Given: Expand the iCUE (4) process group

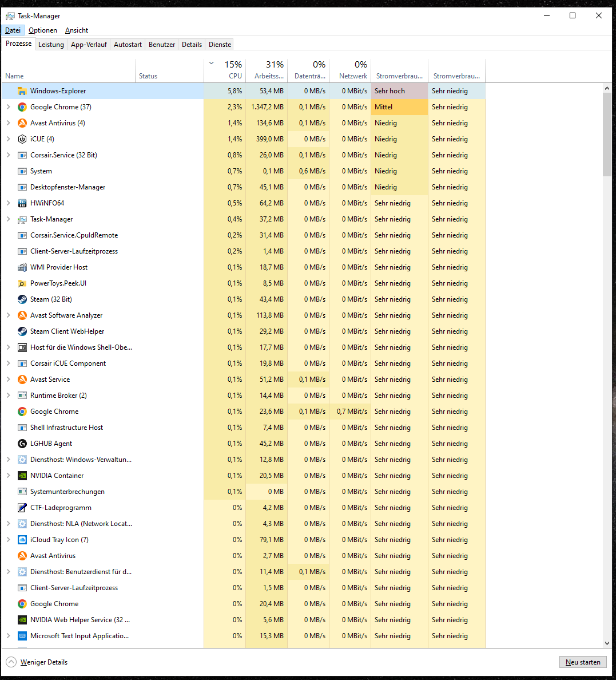Looking at the screenshot, I should [x=8, y=139].
